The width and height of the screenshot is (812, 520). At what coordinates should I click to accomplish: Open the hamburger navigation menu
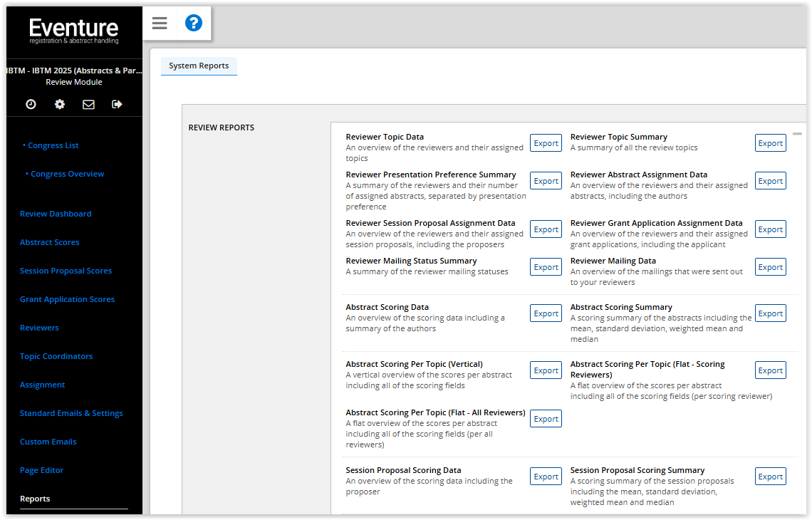pos(159,23)
